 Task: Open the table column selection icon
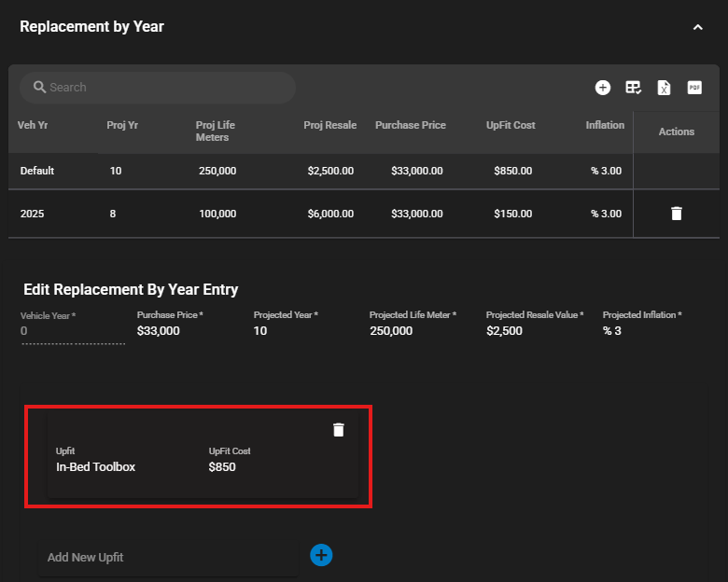[x=634, y=88]
